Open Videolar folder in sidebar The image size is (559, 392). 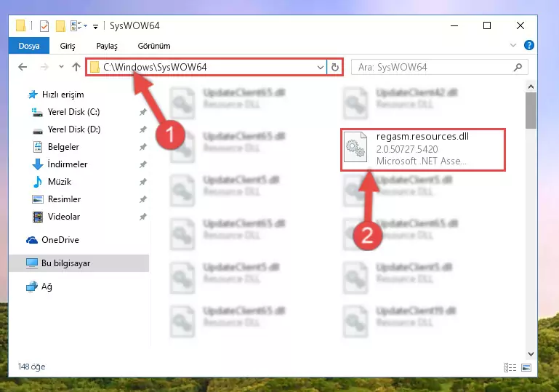coord(57,217)
